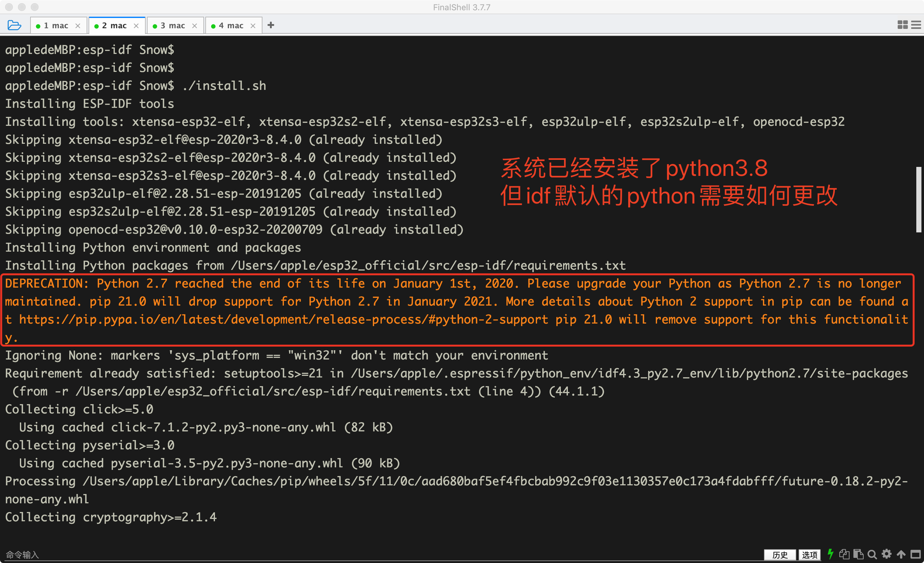Open the grid layout view icon

pos(903,25)
